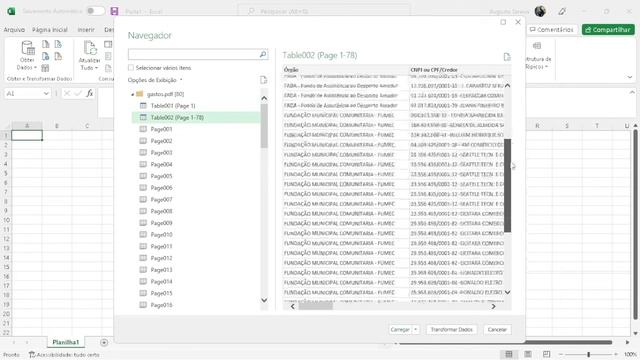
Task: Click the Cancelar button
Action: [x=497, y=329]
